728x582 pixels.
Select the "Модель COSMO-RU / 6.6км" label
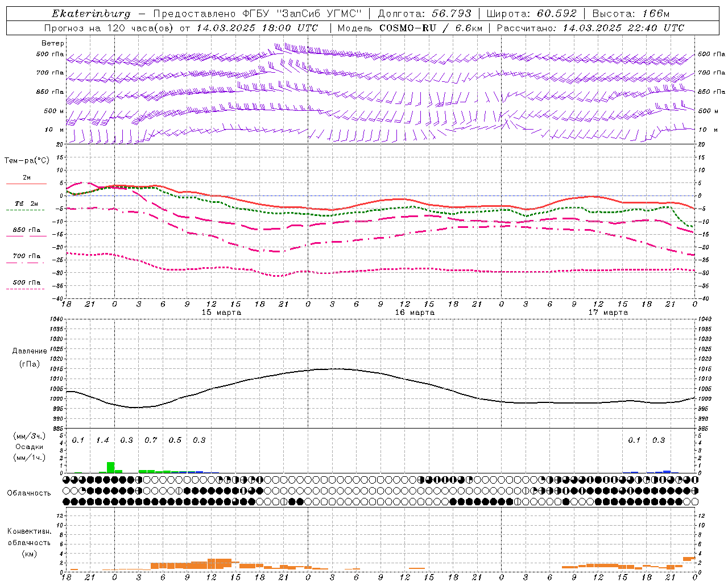[x=410, y=28]
